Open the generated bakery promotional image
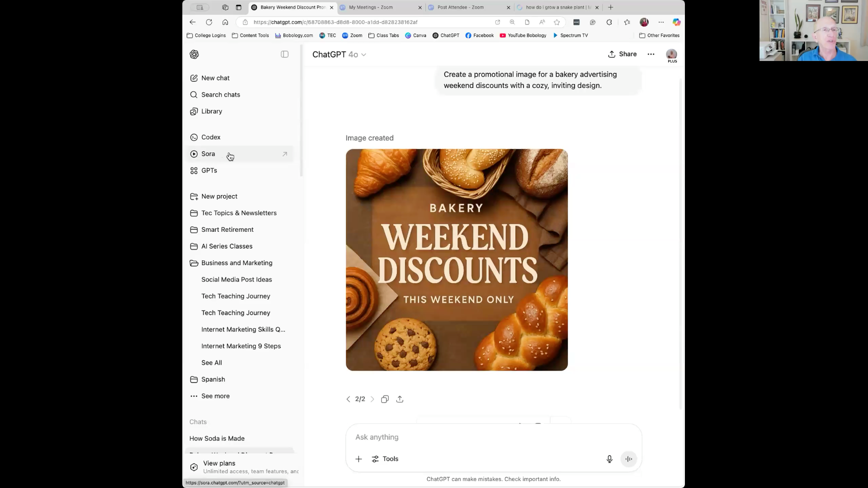868x488 pixels. [x=457, y=260]
